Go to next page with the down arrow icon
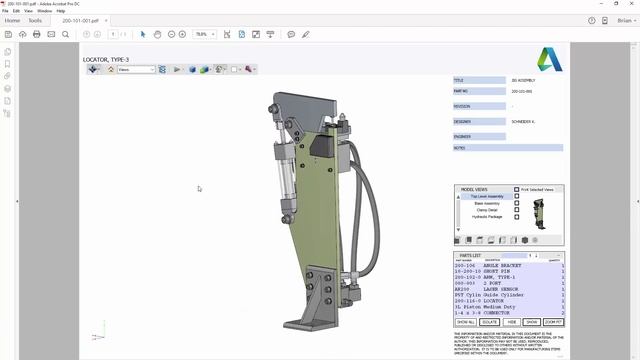The width and height of the screenshot is (640, 360). (97, 34)
